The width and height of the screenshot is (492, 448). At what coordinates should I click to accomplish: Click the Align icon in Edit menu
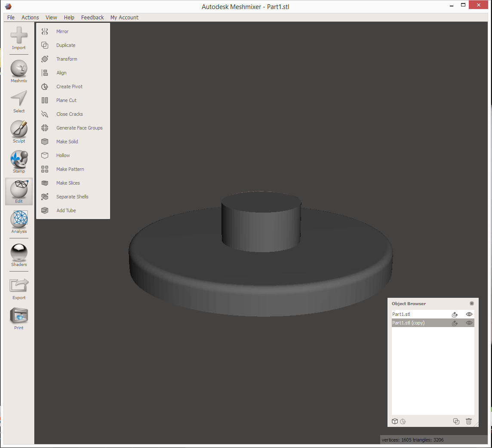45,73
